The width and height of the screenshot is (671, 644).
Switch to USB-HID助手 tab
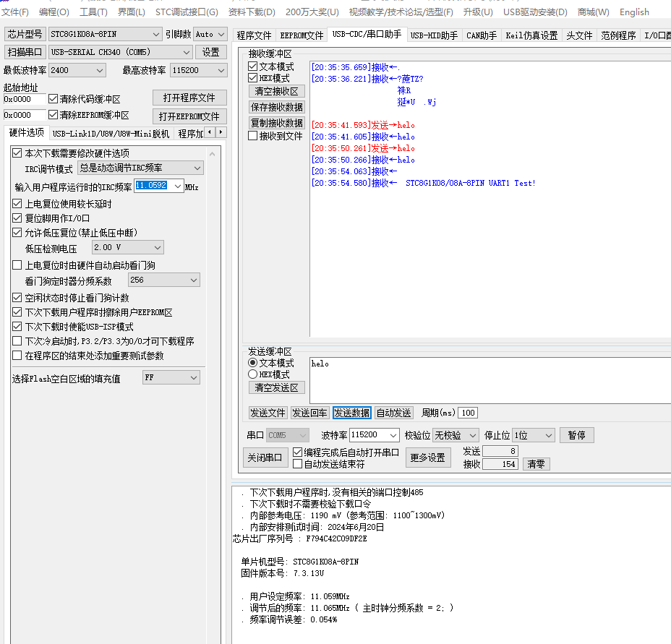[434, 35]
